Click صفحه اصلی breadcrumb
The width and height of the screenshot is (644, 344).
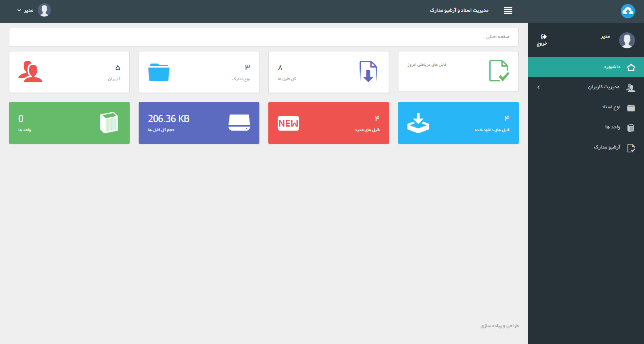point(498,37)
